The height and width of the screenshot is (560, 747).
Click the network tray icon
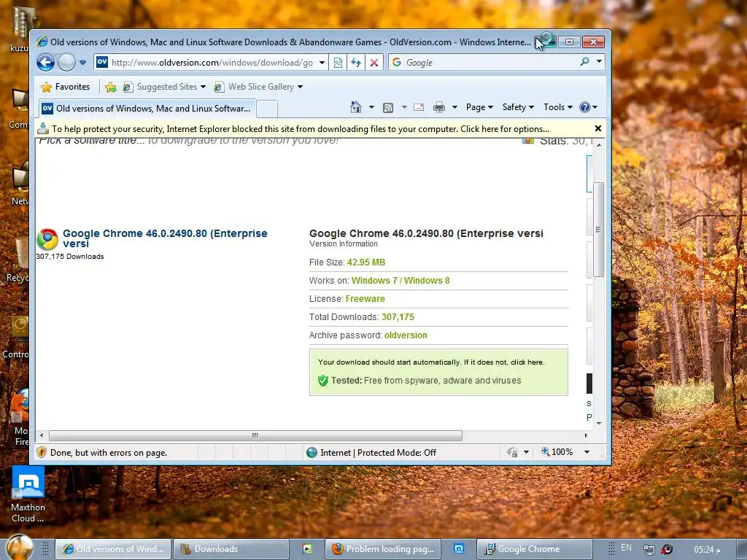tap(649, 550)
